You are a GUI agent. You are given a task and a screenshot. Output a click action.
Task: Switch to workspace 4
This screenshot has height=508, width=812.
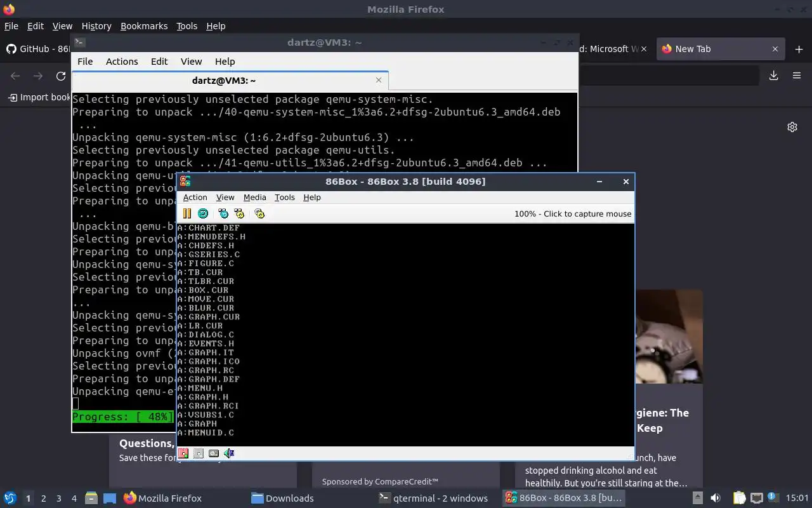point(74,498)
